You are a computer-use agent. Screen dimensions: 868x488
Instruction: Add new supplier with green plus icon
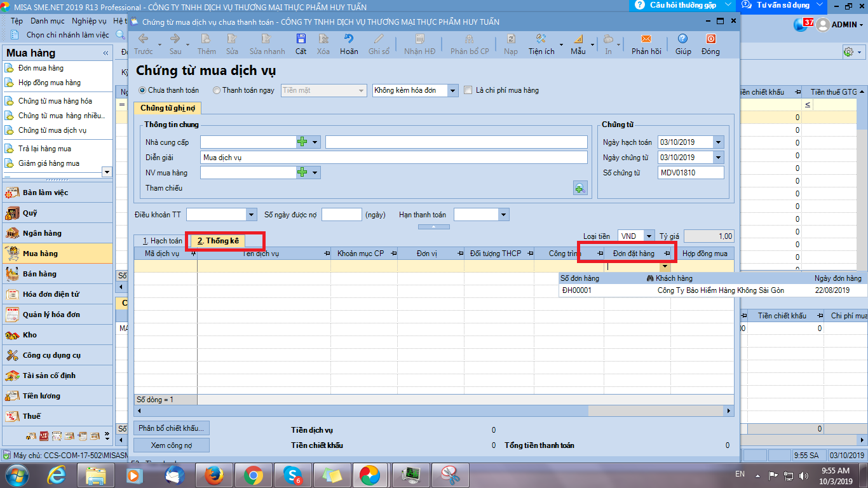(302, 142)
